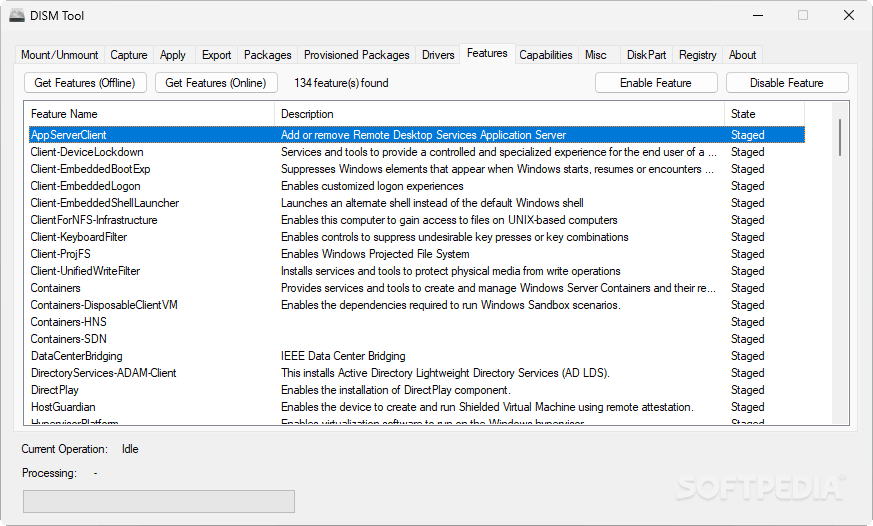The height and width of the screenshot is (526, 873).
Task: Sort by Feature Name column header
Action: [x=149, y=114]
